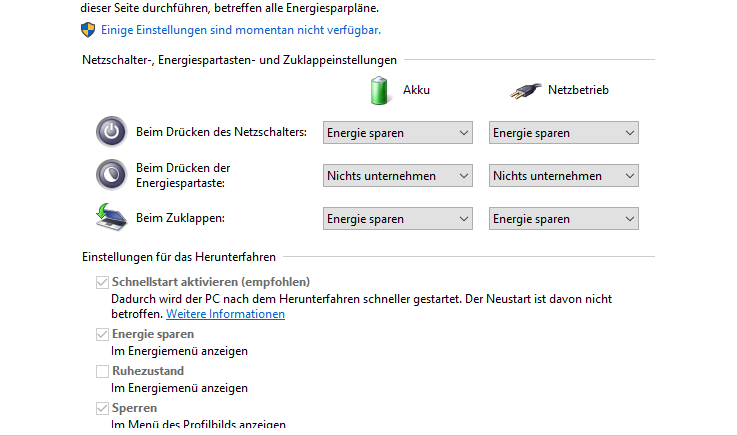737x436 pixels.
Task: Click the power button Netzschalter icon
Action: click(111, 132)
